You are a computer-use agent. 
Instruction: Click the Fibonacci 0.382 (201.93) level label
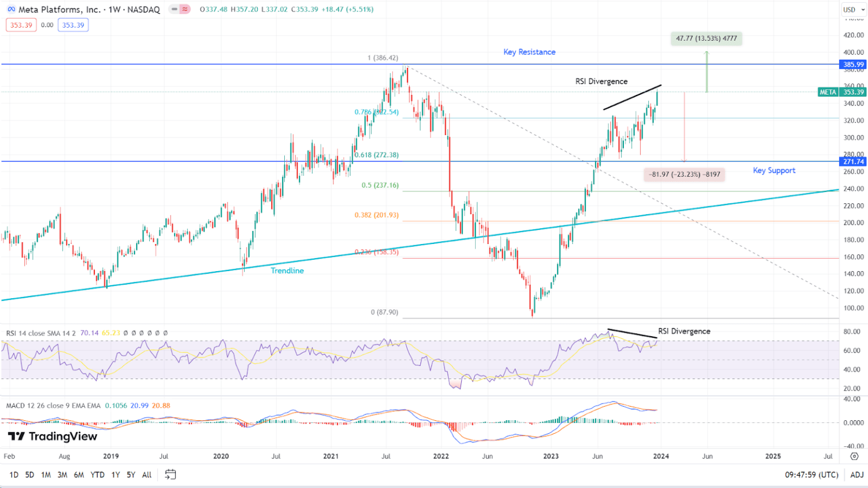(x=376, y=215)
